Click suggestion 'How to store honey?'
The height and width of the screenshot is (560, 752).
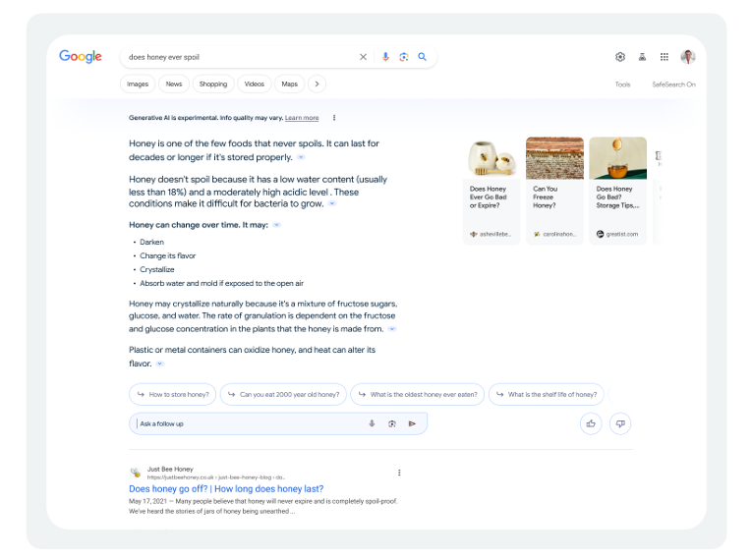point(173,394)
